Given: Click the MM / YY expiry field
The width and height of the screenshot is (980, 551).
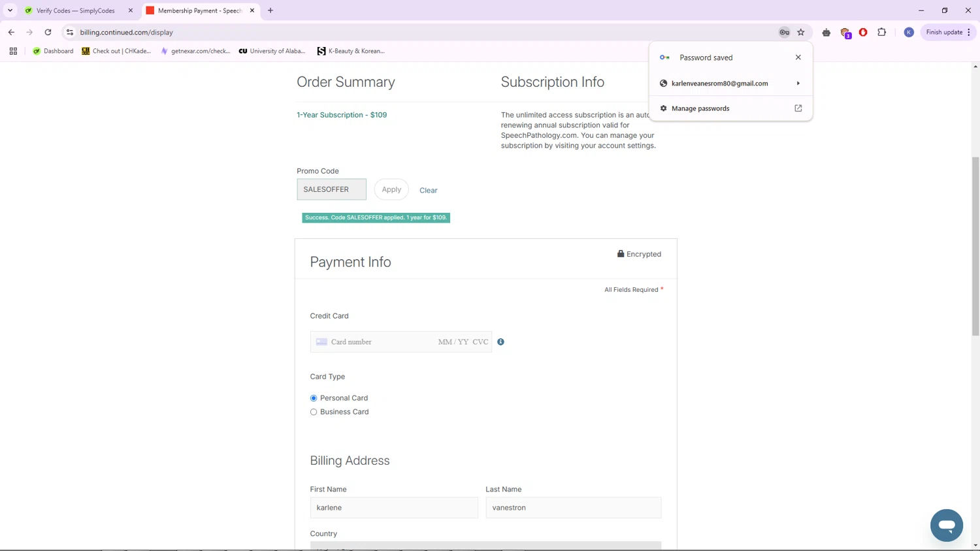Looking at the screenshot, I should [453, 342].
